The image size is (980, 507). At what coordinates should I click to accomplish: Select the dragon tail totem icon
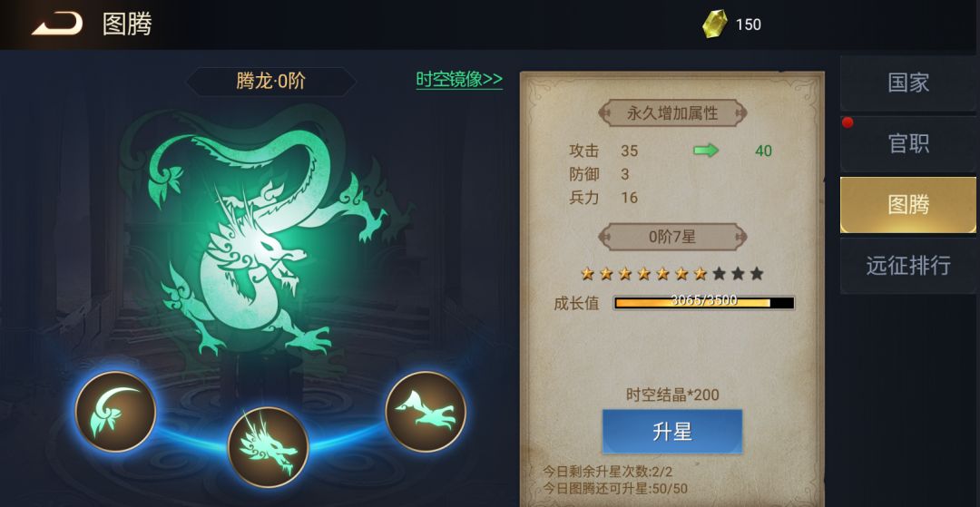(x=115, y=412)
